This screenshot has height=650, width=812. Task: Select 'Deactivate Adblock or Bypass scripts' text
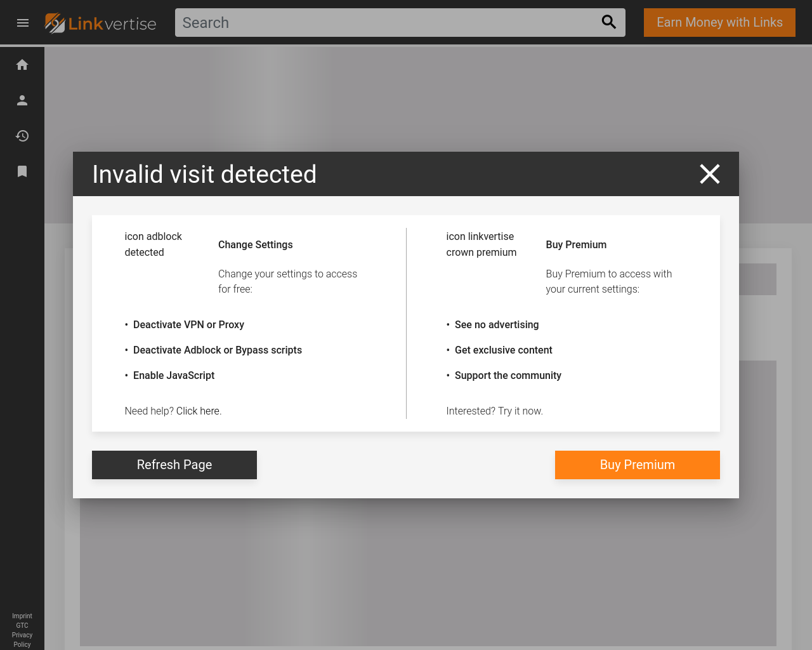click(218, 350)
